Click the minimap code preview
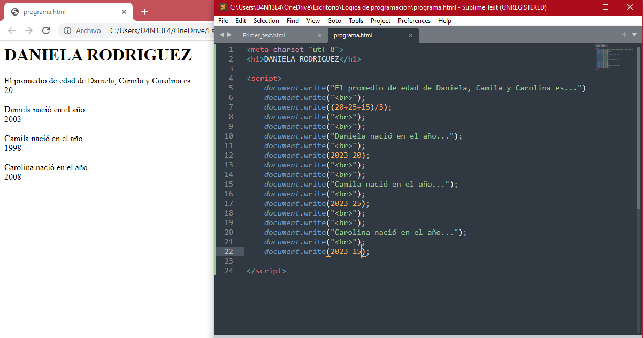The height and width of the screenshot is (338, 644). 614,57
